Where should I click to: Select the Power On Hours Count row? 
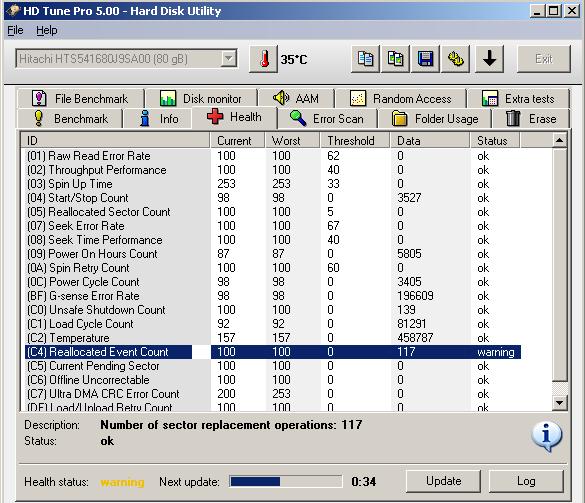point(272,254)
